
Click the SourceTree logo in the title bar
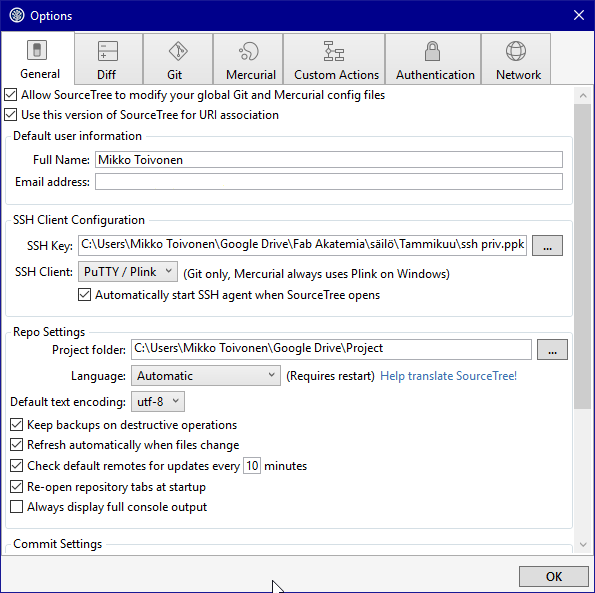17,16
